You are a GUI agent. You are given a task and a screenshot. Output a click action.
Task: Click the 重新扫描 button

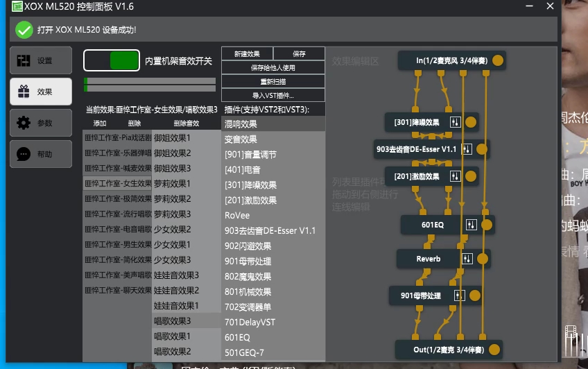(273, 81)
